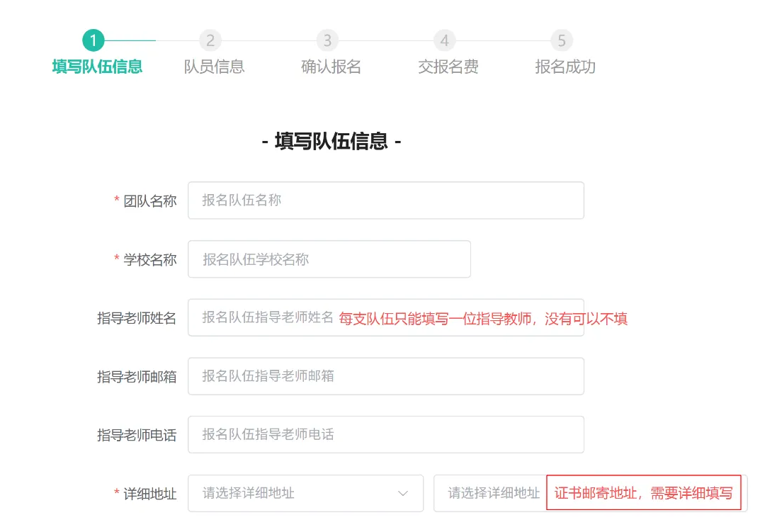
Task: Click step 5 circle icon
Action: click(x=562, y=40)
